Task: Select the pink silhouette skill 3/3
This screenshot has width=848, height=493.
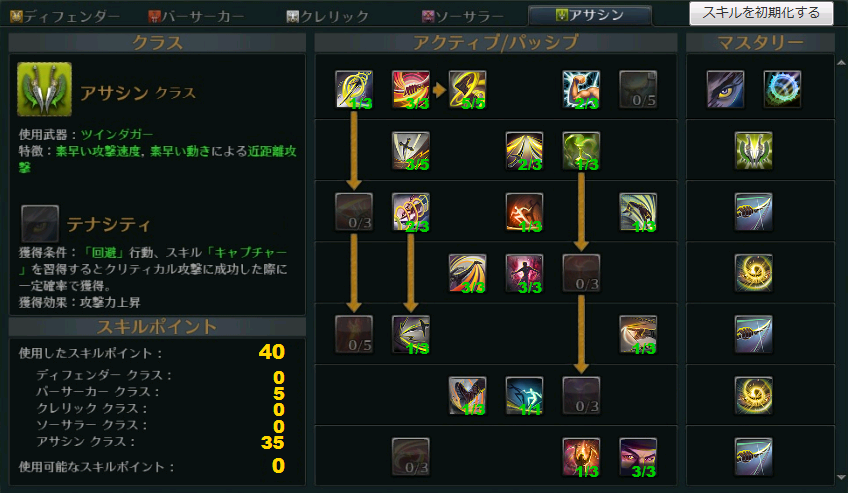Action: click(524, 273)
